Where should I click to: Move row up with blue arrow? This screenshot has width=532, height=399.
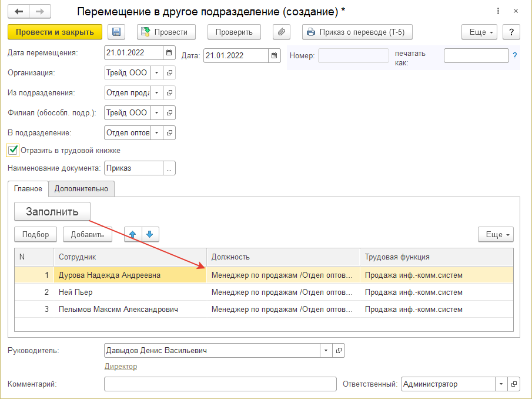[x=132, y=234]
